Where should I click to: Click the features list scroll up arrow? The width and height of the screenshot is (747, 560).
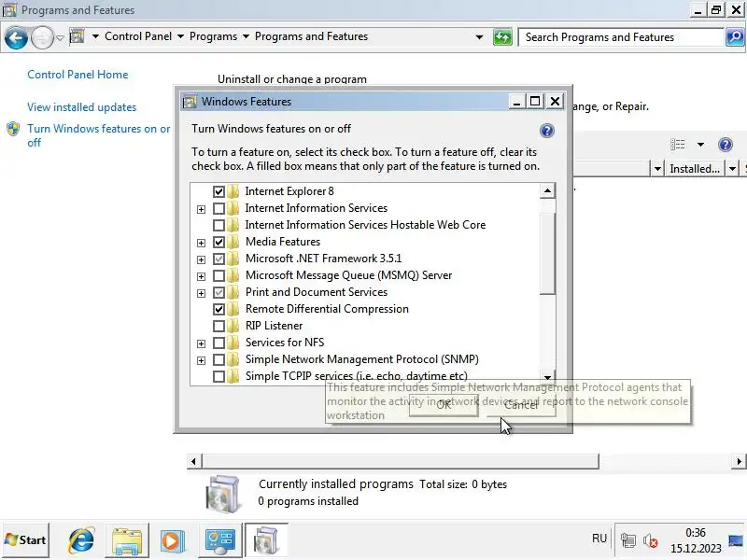coord(547,191)
